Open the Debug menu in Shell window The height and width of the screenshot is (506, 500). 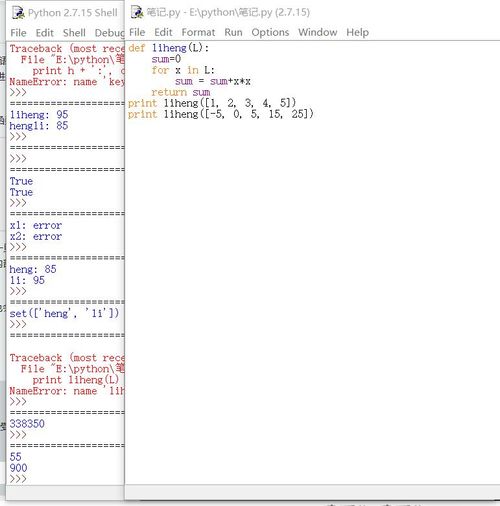(x=109, y=33)
